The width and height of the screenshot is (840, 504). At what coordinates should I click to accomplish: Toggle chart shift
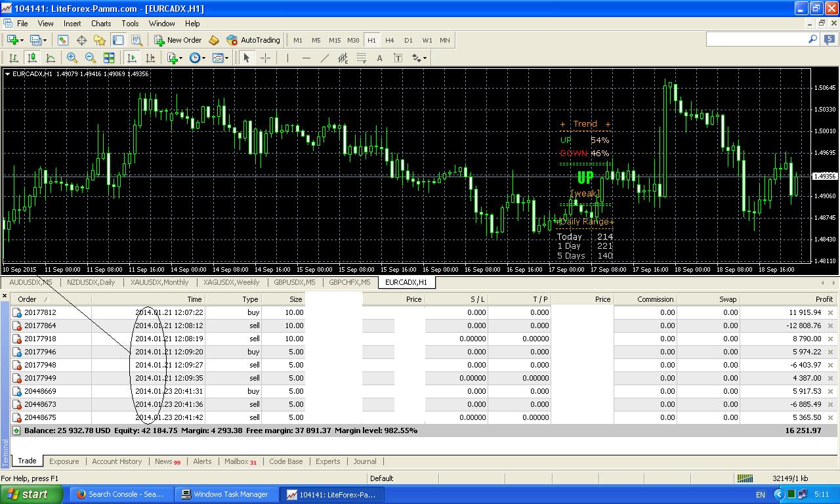tap(150, 58)
